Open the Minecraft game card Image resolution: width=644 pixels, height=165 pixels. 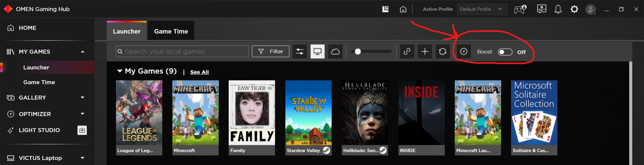pos(196,118)
